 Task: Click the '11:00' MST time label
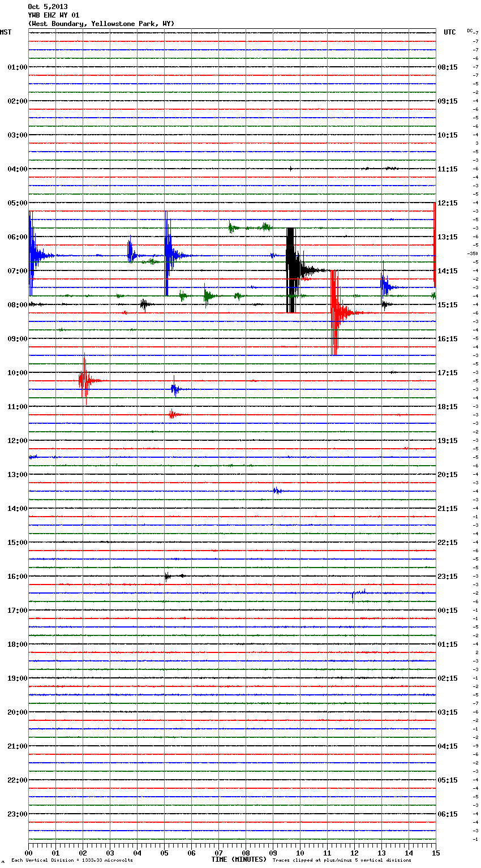pos(18,407)
